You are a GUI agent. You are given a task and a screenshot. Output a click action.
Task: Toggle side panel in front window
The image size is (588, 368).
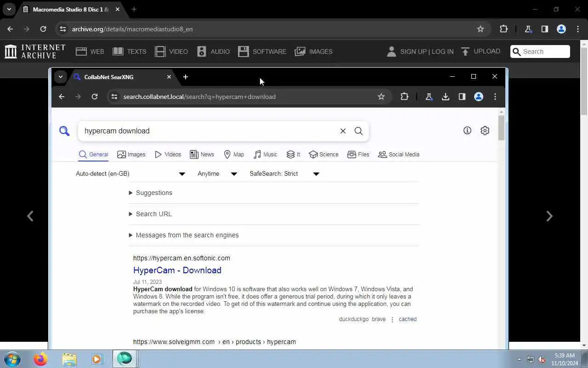click(462, 97)
